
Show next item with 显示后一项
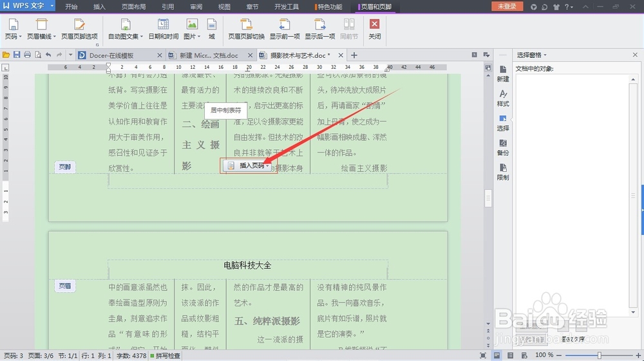click(x=319, y=29)
